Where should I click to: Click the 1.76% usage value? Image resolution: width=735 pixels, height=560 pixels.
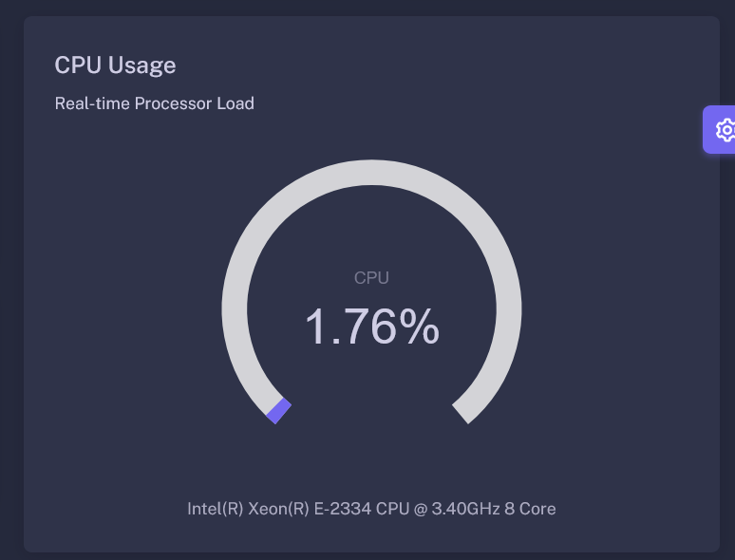[x=372, y=327]
